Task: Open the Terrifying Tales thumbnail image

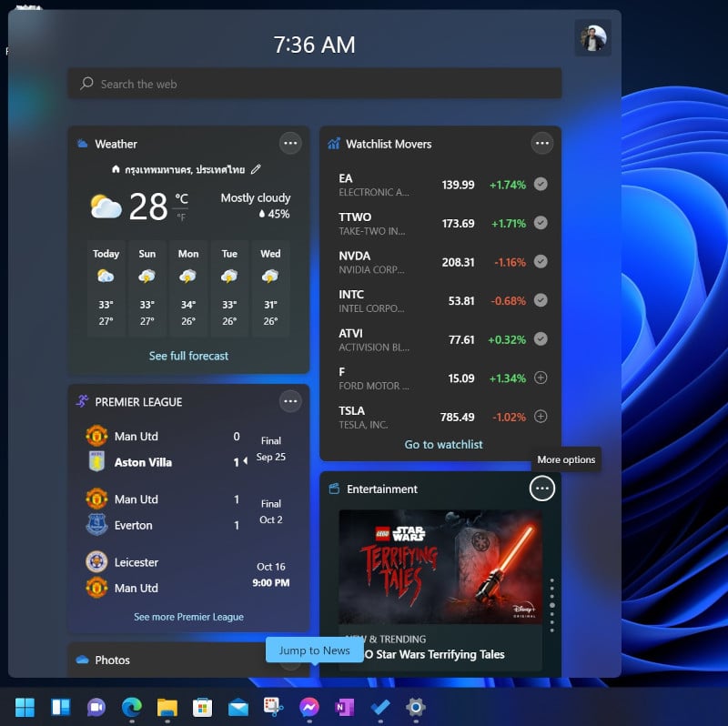Action: [440, 566]
